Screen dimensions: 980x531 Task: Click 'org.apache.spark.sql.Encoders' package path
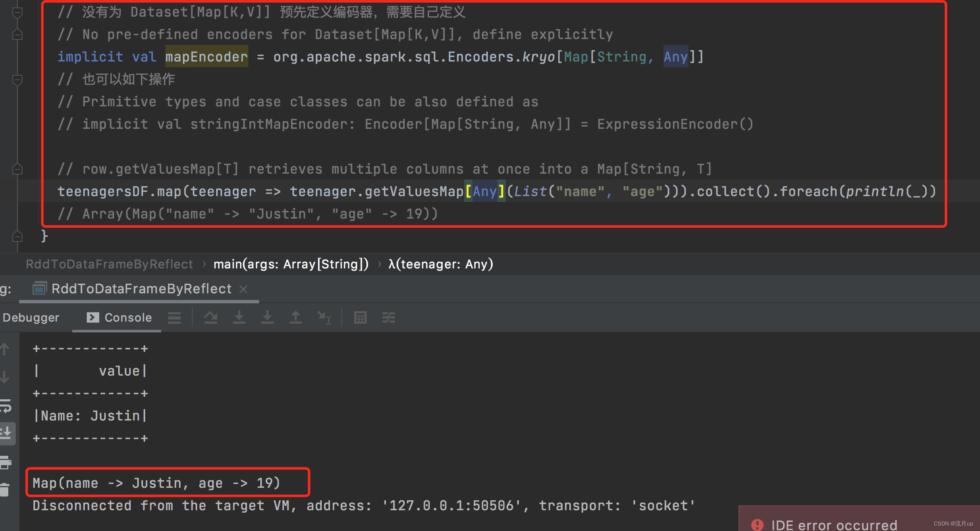pyautogui.click(x=393, y=57)
